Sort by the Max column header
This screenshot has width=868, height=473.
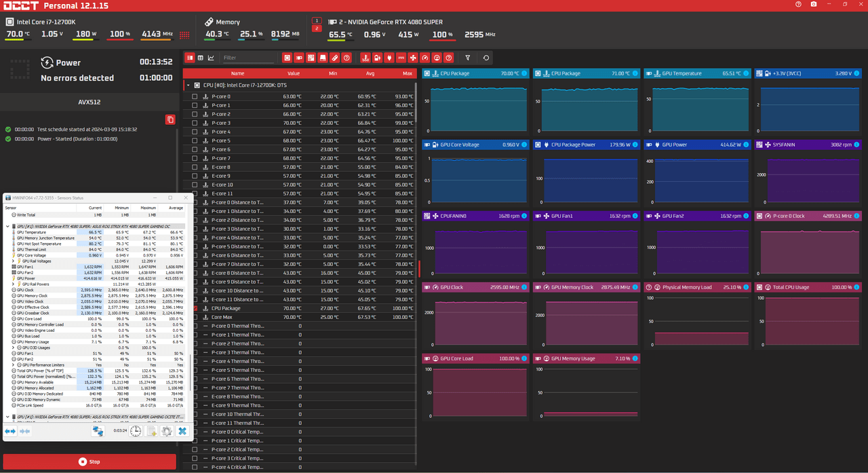click(x=407, y=73)
